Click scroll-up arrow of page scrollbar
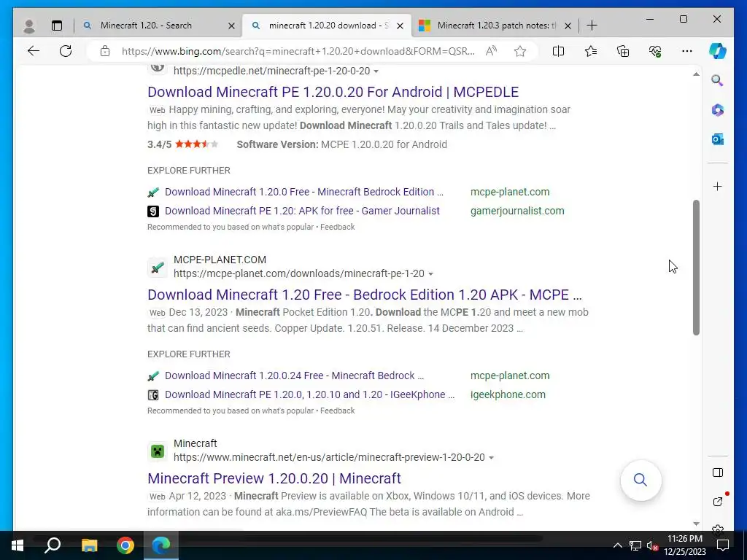The image size is (747, 560). click(x=696, y=74)
